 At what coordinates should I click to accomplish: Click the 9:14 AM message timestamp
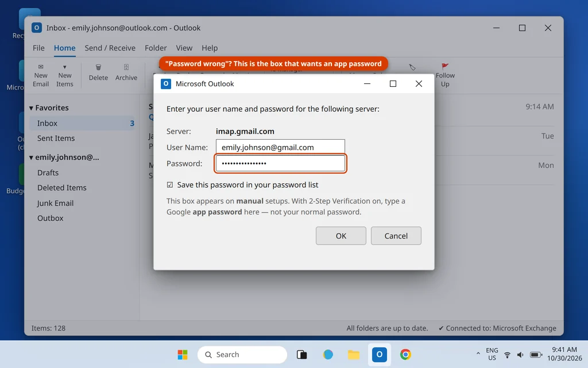tap(540, 106)
